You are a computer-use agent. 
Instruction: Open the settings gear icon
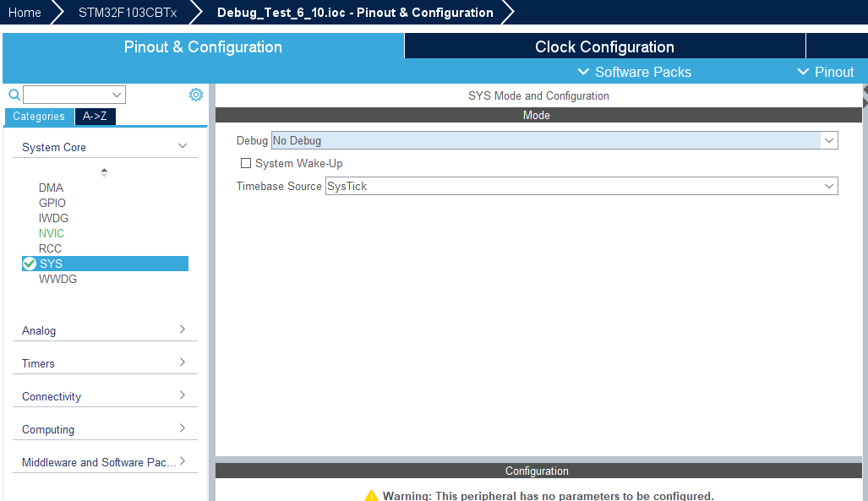pyautogui.click(x=195, y=94)
